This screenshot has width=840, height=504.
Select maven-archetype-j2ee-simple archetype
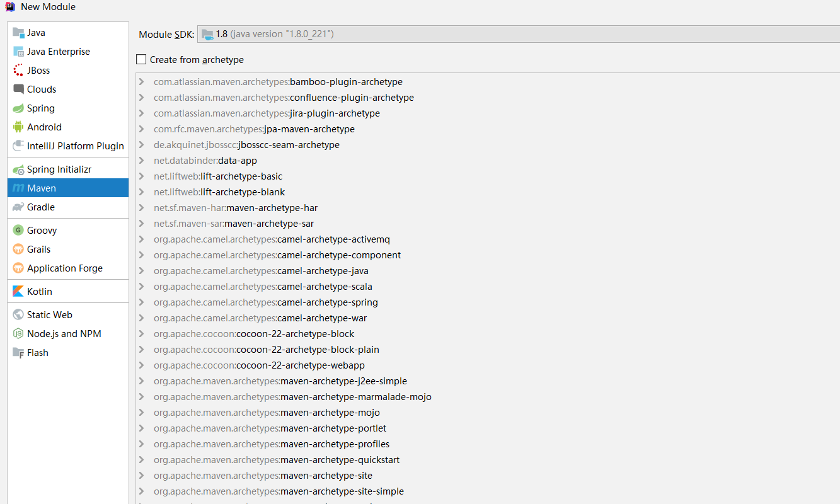(280, 381)
